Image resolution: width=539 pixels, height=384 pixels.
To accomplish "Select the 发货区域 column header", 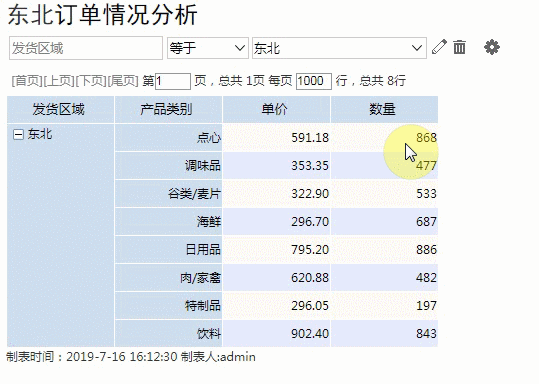I will coord(60,110).
